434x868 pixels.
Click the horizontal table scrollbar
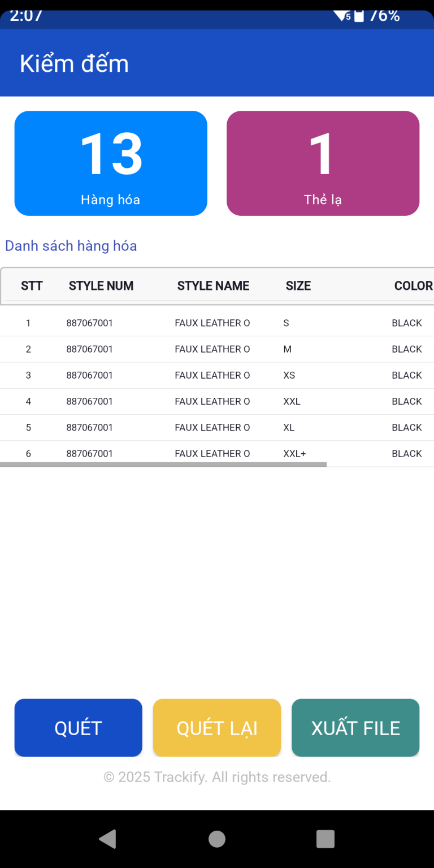[x=163, y=465]
